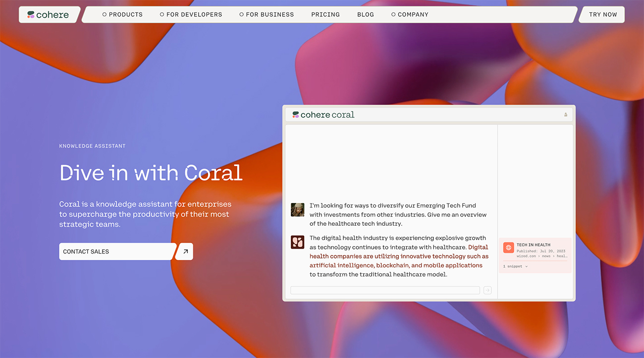Click the Contact Sales button

[117, 252]
